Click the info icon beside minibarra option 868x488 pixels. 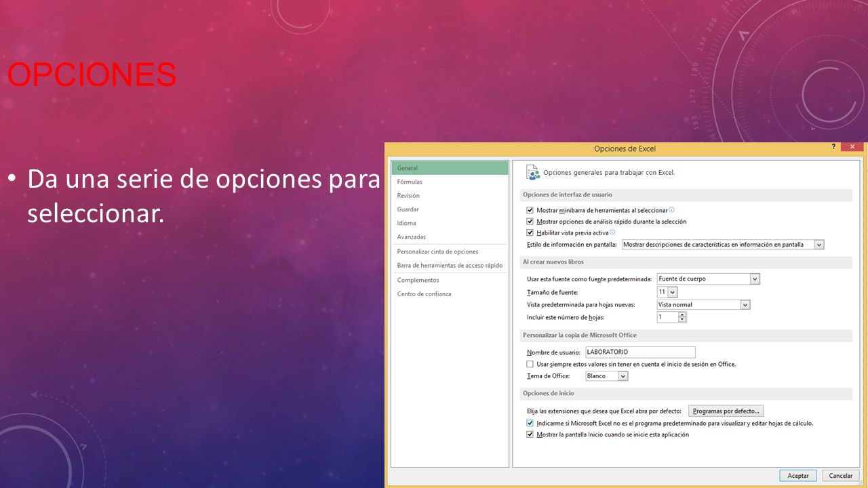click(x=672, y=210)
